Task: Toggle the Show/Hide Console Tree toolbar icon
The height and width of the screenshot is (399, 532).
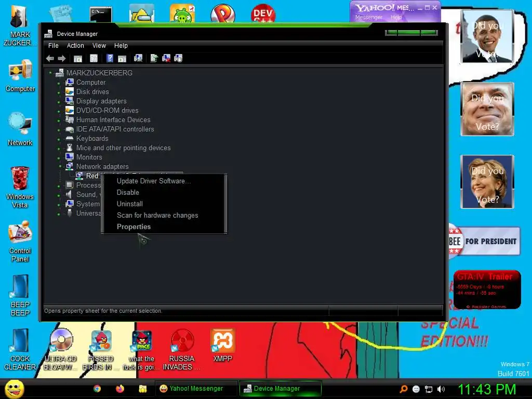Action: [x=78, y=58]
